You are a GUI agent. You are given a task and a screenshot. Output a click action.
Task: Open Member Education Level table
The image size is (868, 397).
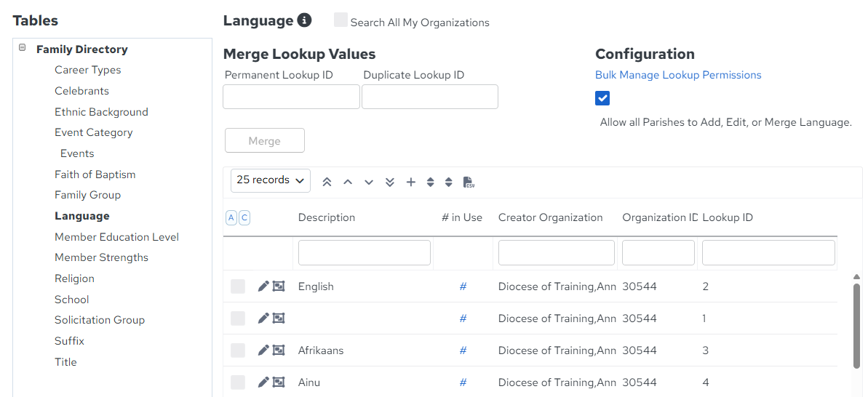(x=116, y=237)
